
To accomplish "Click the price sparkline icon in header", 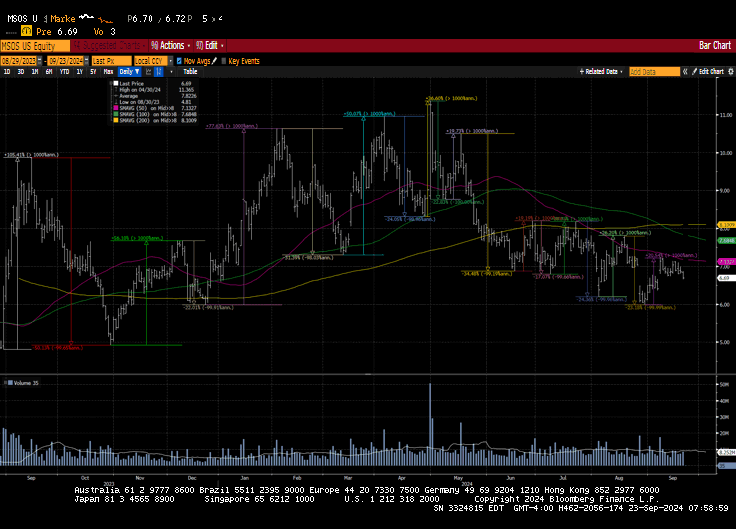I will point(86,17).
